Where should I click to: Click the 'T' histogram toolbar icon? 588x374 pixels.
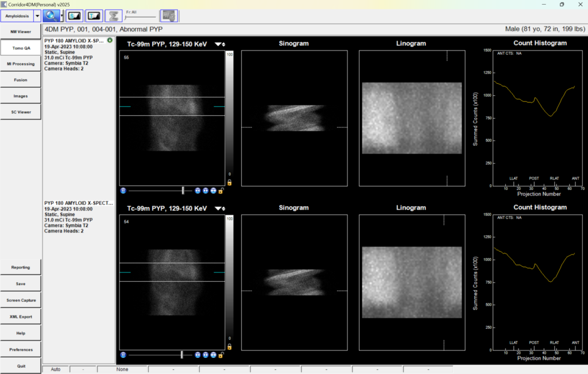coord(94,15)
